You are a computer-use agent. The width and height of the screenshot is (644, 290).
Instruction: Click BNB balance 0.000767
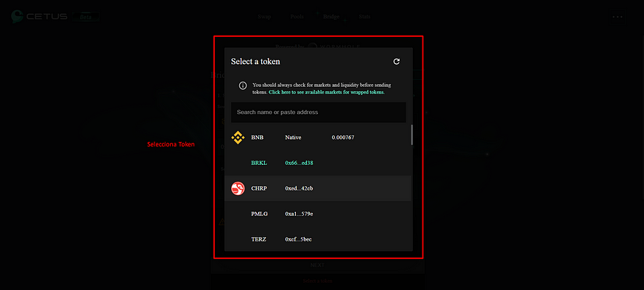tap(343, 138)
